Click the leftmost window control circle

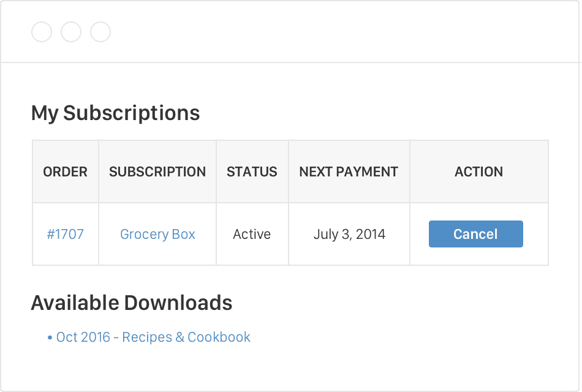[42, 32]
